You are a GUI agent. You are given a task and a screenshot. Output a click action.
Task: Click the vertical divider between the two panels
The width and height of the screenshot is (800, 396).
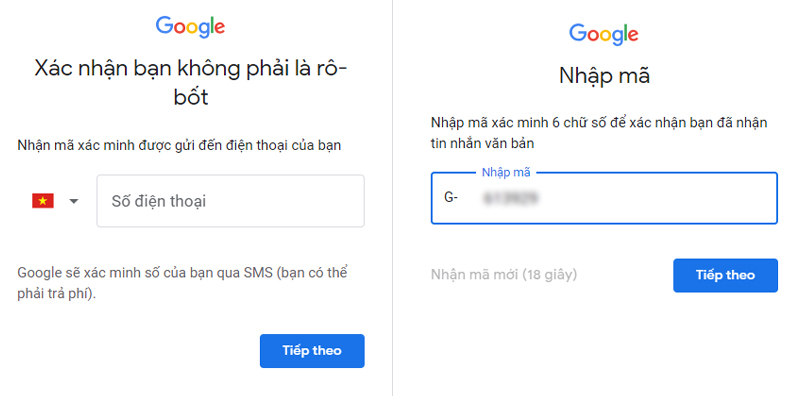click(x=392, y=198)
